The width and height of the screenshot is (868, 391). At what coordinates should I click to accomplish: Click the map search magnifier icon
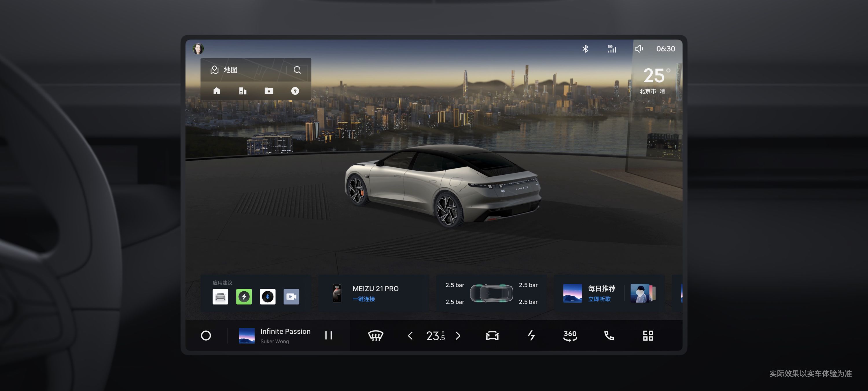coord(297,70)
